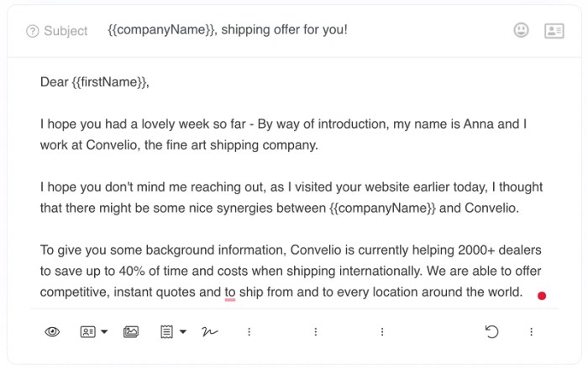This screenshot has width=588, height=369.
Task: Click the help question mark beside Subject
Action: 32,31
